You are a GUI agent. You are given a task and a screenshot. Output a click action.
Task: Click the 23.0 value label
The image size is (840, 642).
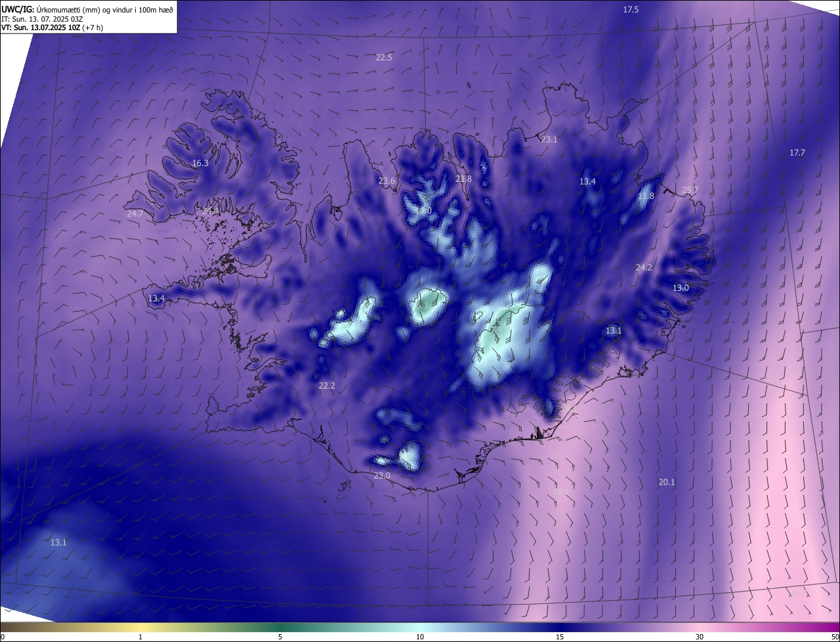click(382, 475)
